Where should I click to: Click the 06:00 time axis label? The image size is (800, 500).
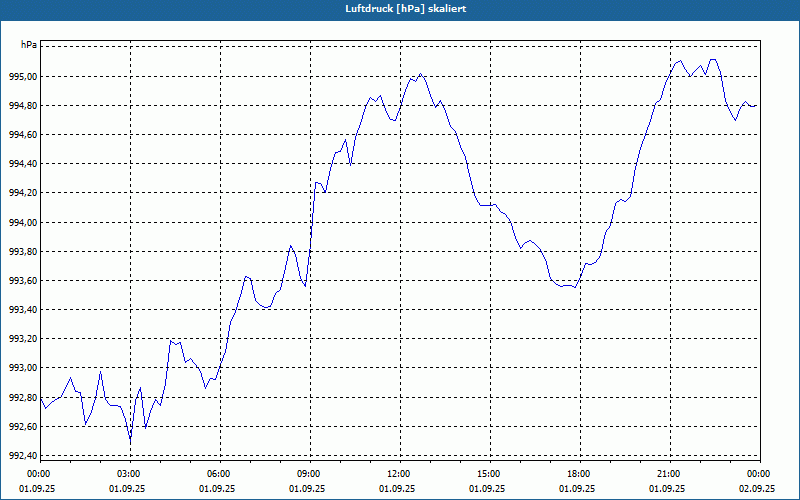(220, 474)
